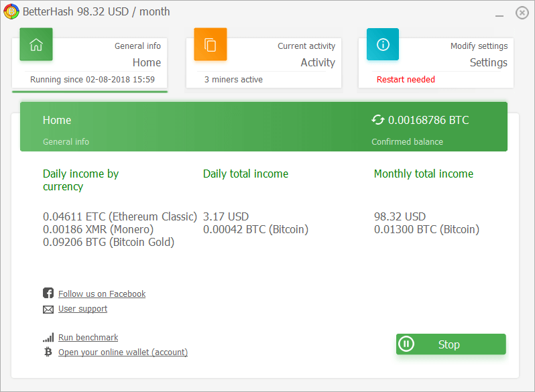535x392 pixels.
Task: Click the red Restart needed notice
Action: coord(406,80)
